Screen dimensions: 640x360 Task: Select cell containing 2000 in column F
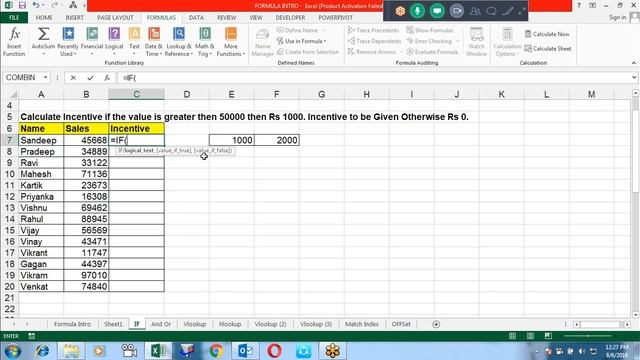pos(277,140)
